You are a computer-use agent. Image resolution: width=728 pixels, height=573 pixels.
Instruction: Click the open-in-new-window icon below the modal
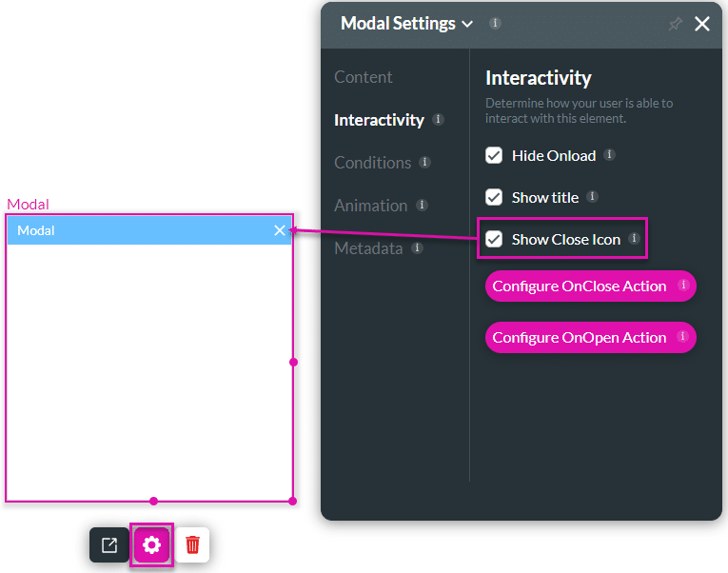(x=109, y=545)
